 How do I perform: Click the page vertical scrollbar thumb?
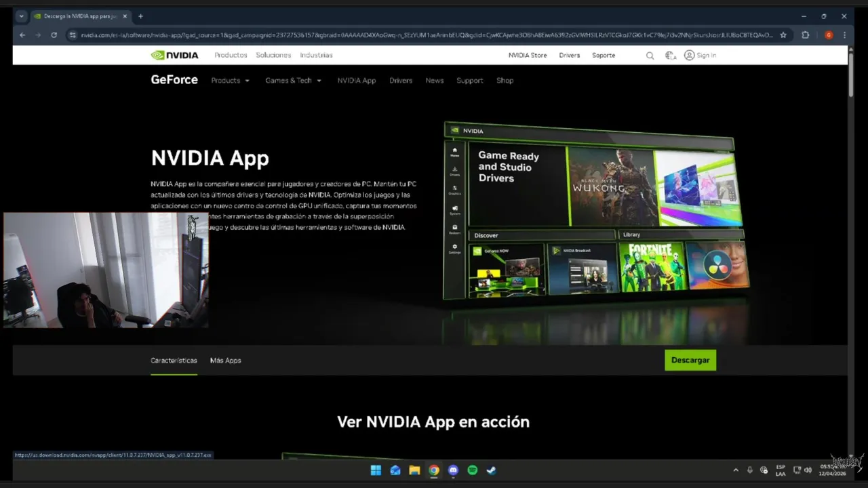[851, 76]
